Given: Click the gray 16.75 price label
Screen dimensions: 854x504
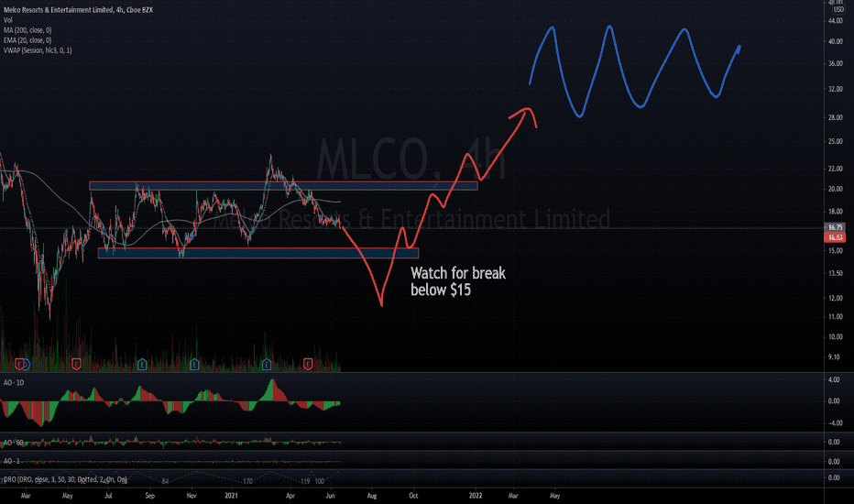Looking at the screenshot, I should [836, 227].
